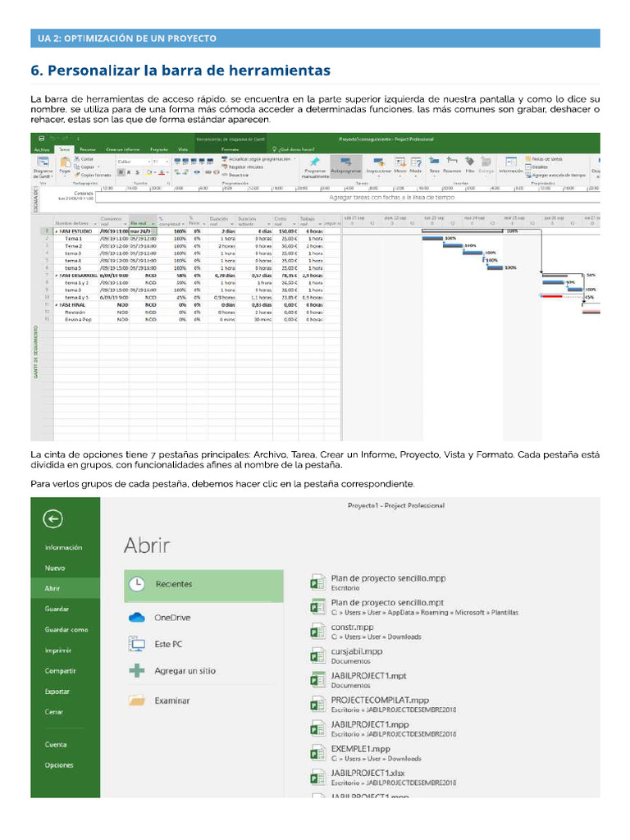
Task: Switch to Crear un informe tab
Action: click(x=123, y=149)
